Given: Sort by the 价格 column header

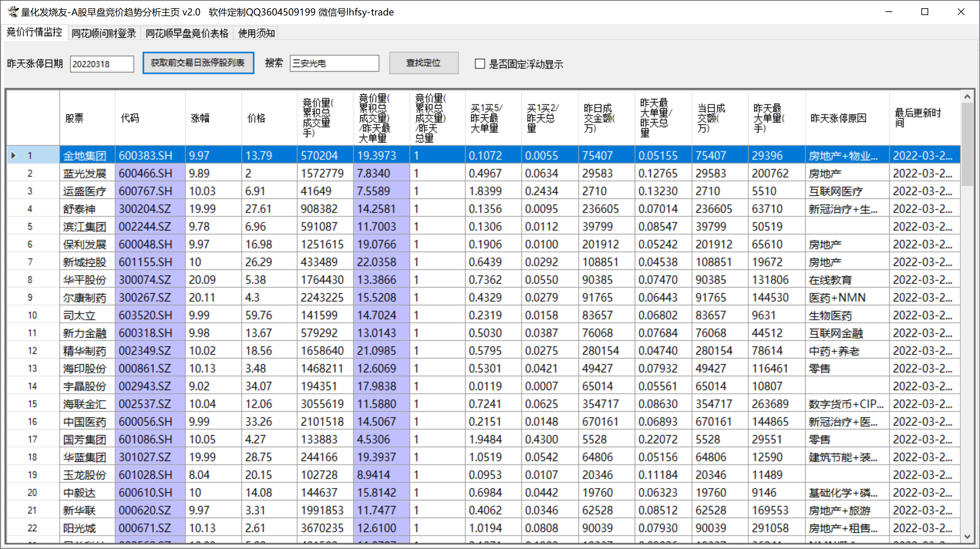Looking at the screenshot, I should point(269,118).
